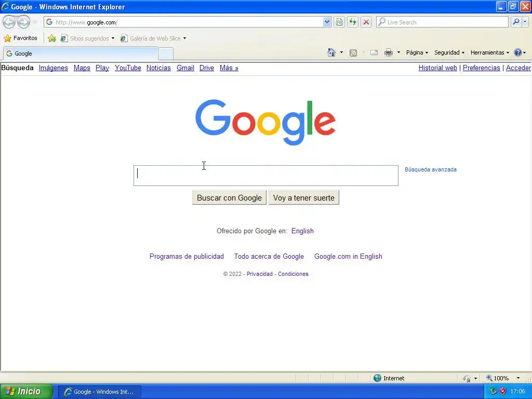Open Todo acerca de Google link
Screen dimensions: 532x399
click(269, 257)
